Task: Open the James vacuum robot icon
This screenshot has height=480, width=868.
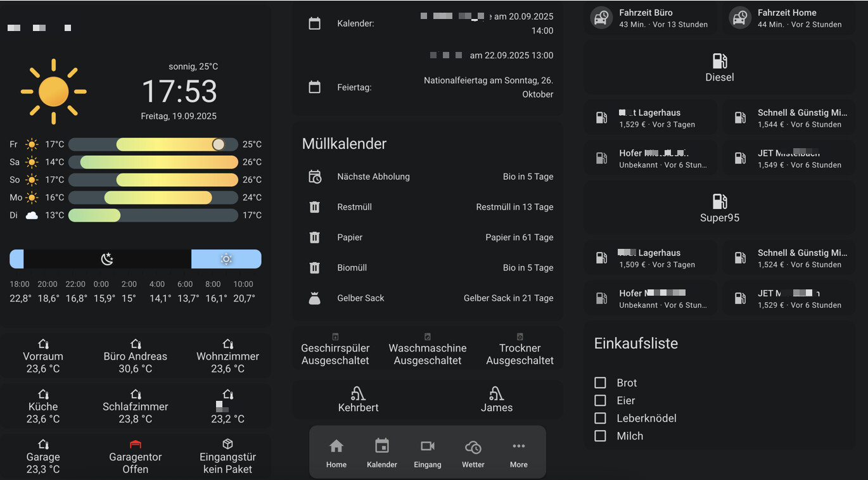Action: [496, 393]
